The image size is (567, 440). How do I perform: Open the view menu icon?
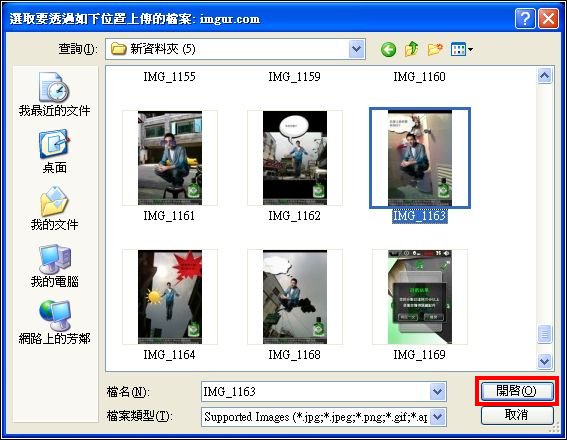[462, 49]
